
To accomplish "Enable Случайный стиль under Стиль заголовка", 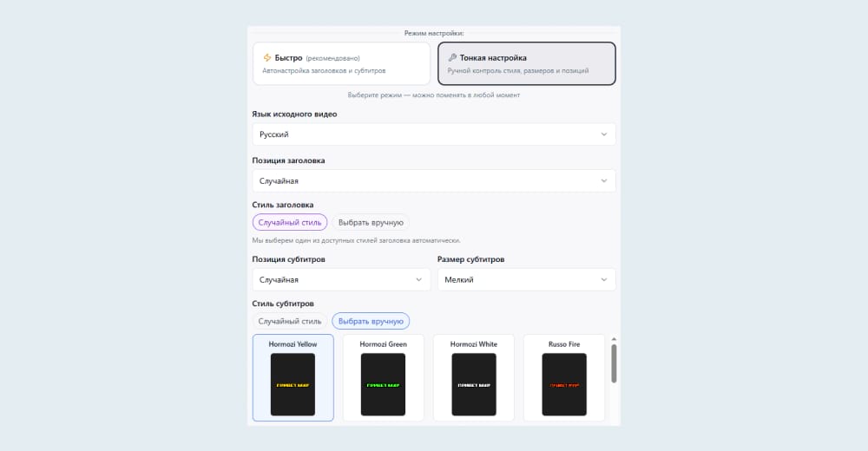I will [x=290, y=222].
